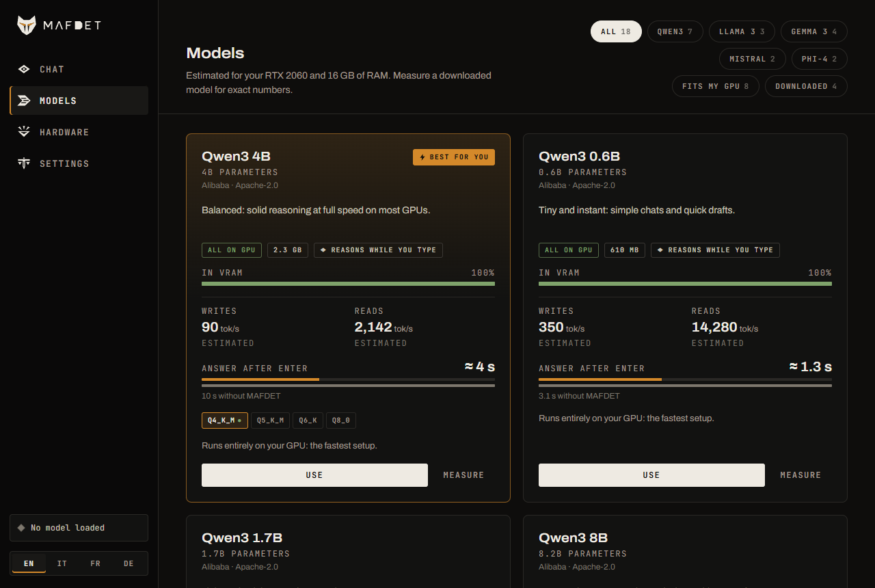The image size is (875, 588).
Task: Click the Chat sidebar icon
Action: point(24,69)
